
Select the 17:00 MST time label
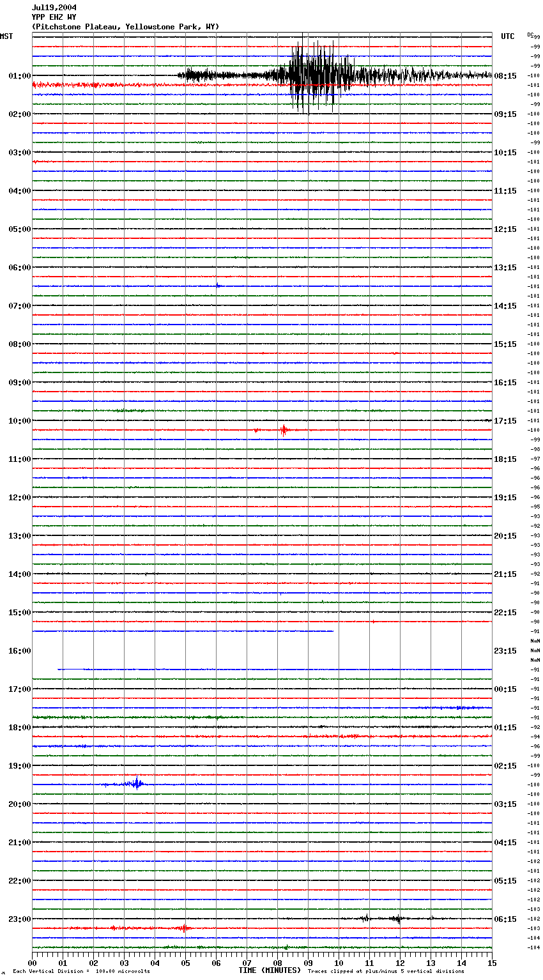pyautogui.click(x=20, y=689)
